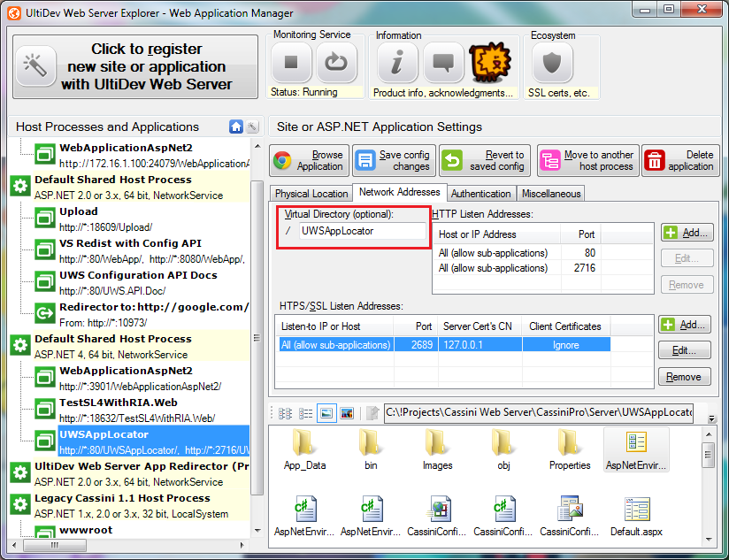The image size is (729, 560).
Task: Click the TestSL4WithRIA.Web application icon
Action: point(45,409)
